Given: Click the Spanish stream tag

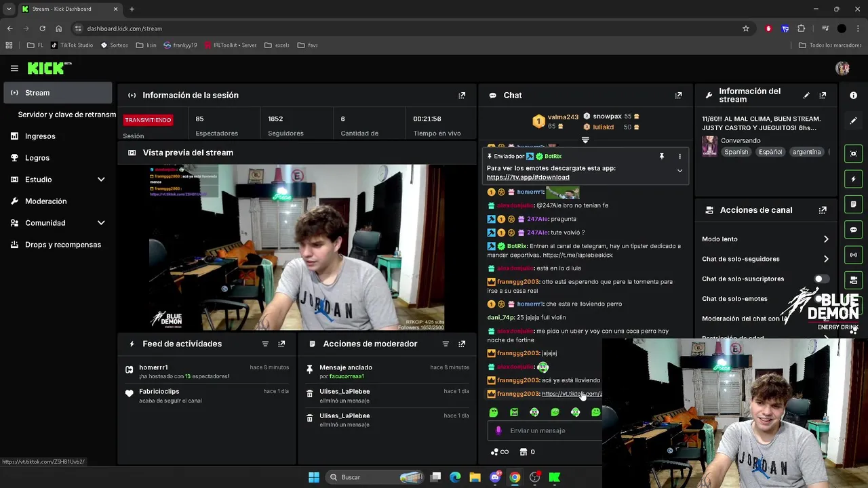Looking at the screenshot, I should [x=736, y=152].
